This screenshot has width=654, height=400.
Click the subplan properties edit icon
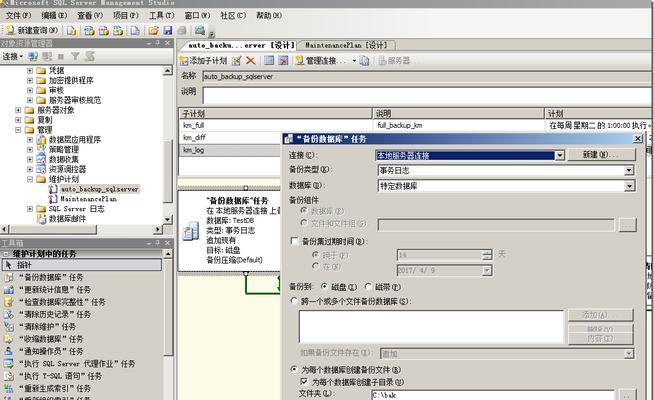(x=236, y=60)
